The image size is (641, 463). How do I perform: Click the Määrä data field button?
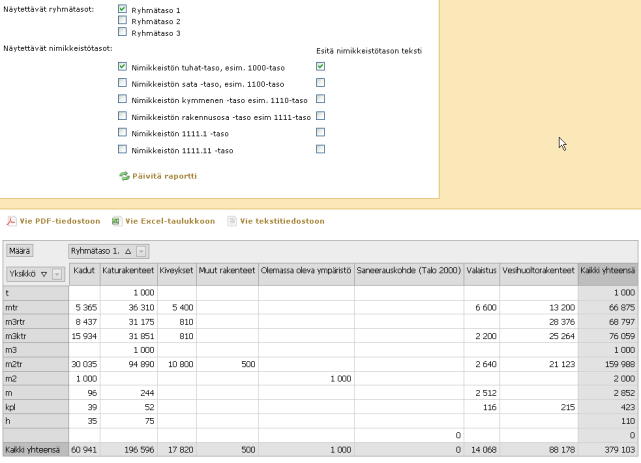tap(21, 251)
